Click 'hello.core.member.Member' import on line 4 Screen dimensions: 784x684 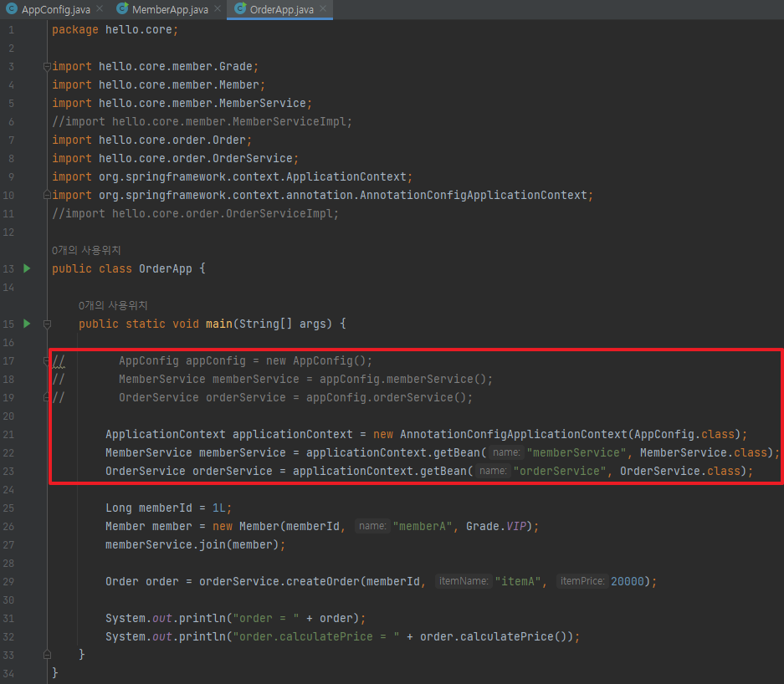(x=178, y=85)
